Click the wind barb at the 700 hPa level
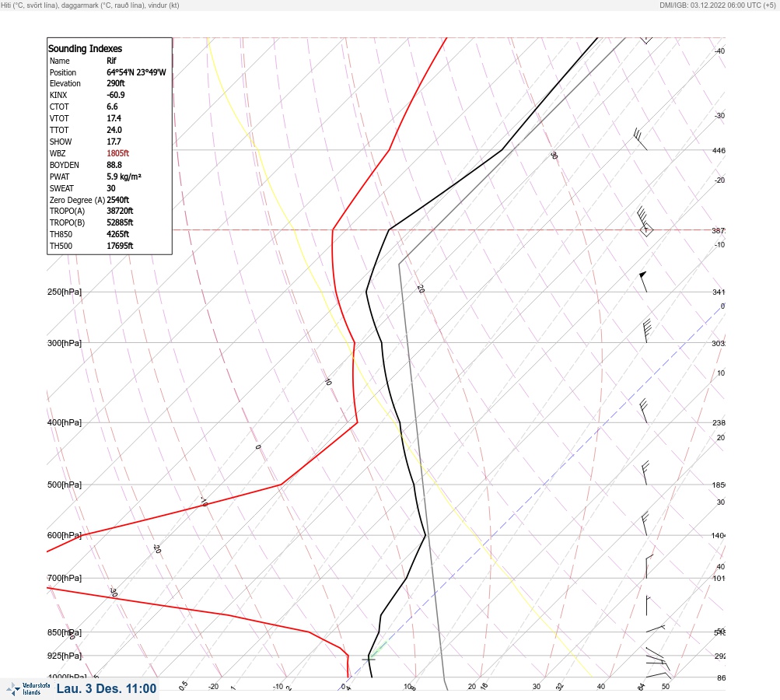Image resolution: width=780 pixels, height=700 pixels. pyautogui.click(x=648, y=567)
